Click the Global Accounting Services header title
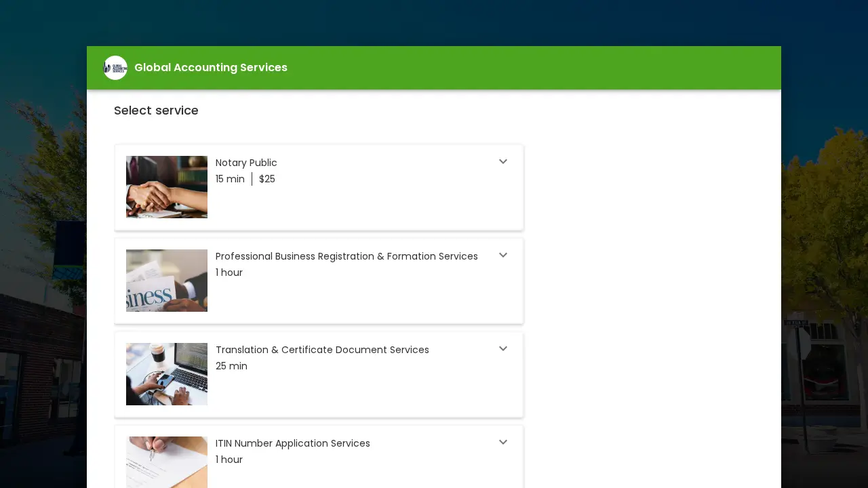Viewport: 868px width, 488px height. click(x=211, y=68)
